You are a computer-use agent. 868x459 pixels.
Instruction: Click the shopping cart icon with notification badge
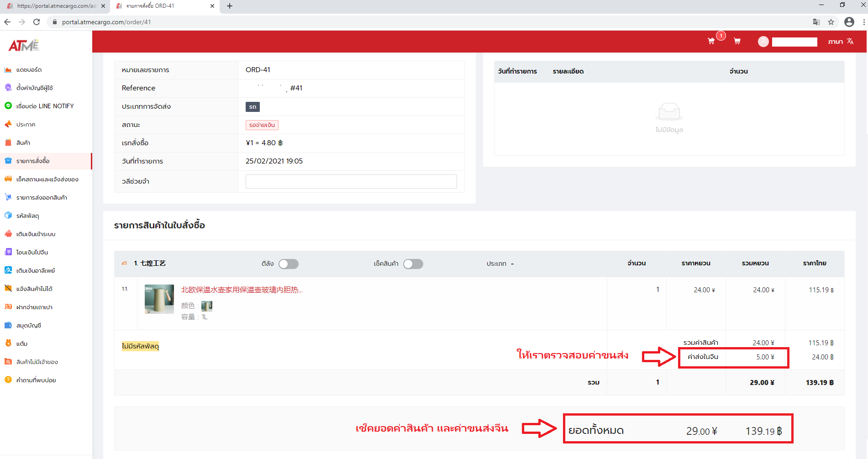(711, 41)
